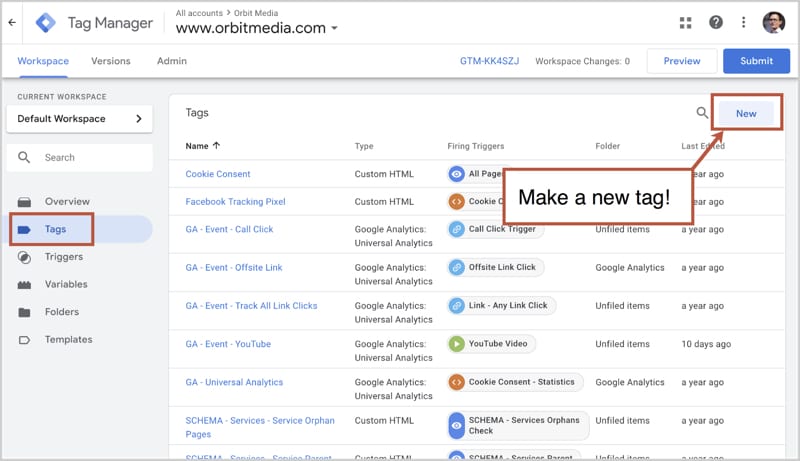Viewport: 800px width, 461px height.
Task: Open the GA - Event - Offsite Link tag
Action: click(x=234, y=267)
